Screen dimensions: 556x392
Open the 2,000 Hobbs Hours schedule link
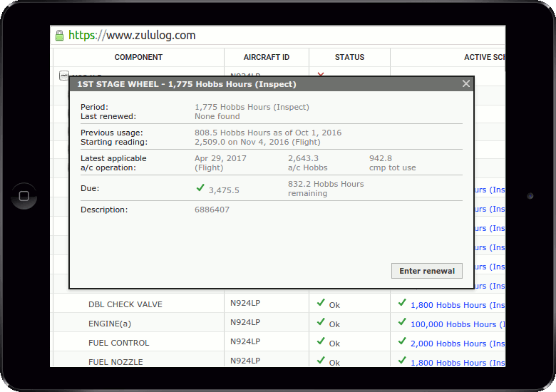tap(456, 344)
